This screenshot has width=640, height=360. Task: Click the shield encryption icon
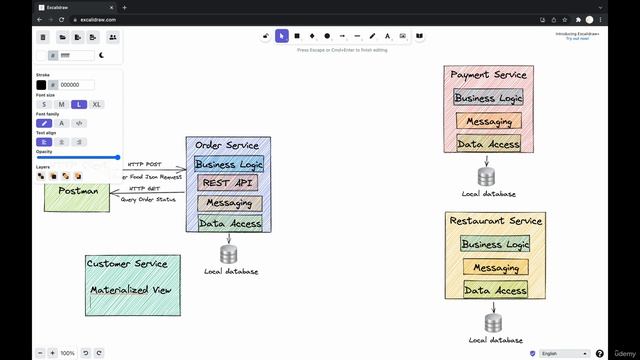(x=532, y=353)
